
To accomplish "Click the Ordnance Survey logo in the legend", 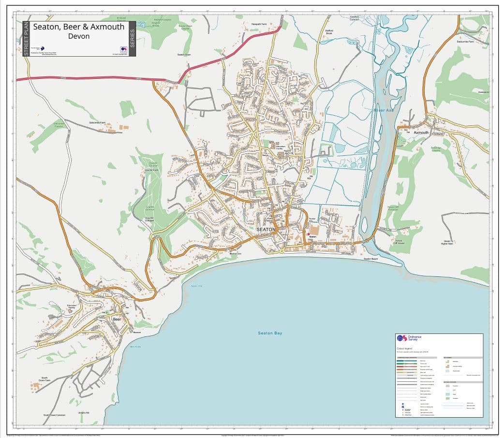I will tap(409, 338).
